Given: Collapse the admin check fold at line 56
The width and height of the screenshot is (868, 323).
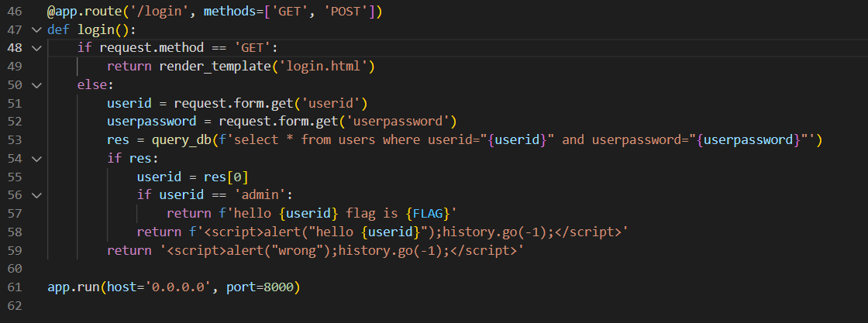Looking at the screenshot, I should pyautogui.click(x=36, y=195).
